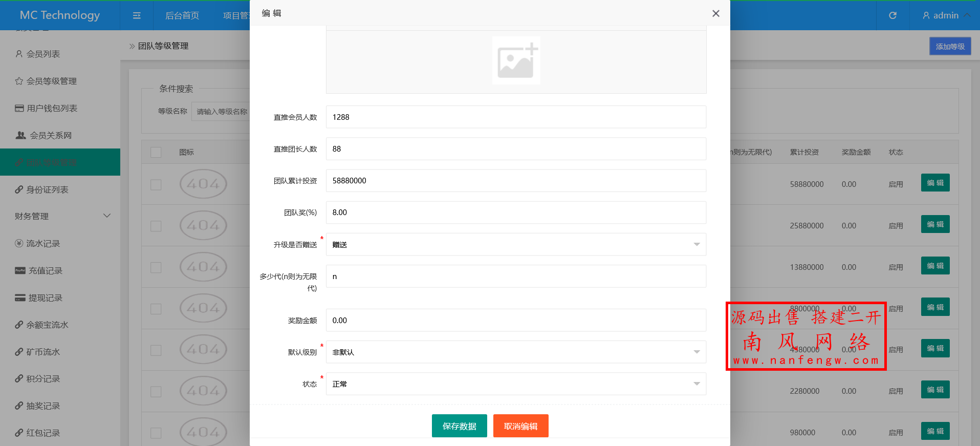Viewport: 980px width, 446px height.
Task: Click the 取消编辑 button
Action: 520,426
